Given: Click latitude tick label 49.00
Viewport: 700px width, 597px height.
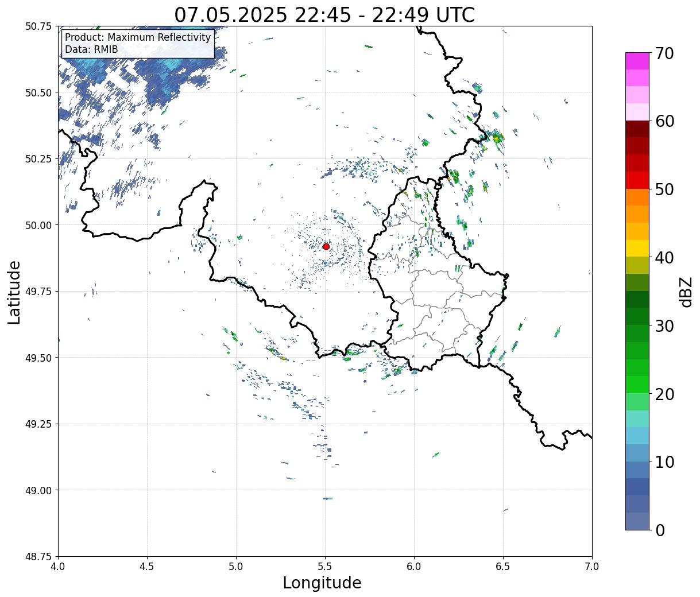Looking at the screenshot, I should 38,490.
